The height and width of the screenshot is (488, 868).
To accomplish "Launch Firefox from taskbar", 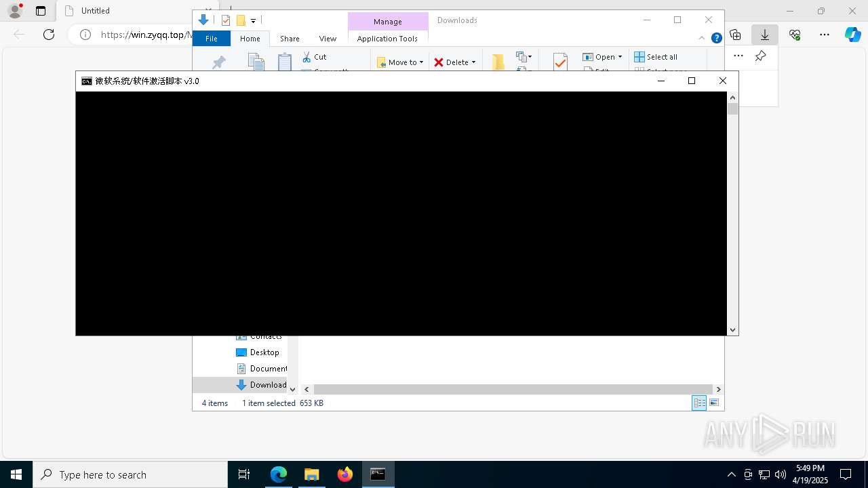I will 344,474.
